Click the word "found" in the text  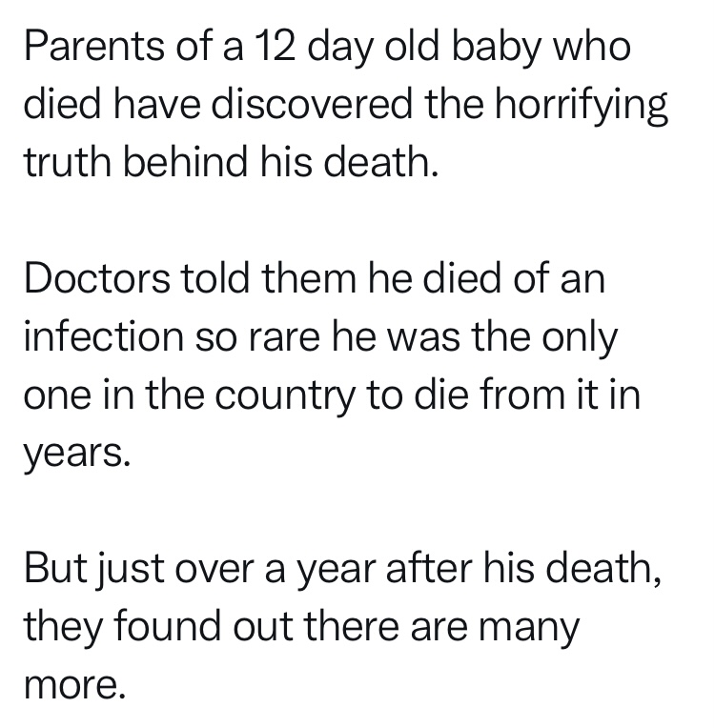(167, 625)
